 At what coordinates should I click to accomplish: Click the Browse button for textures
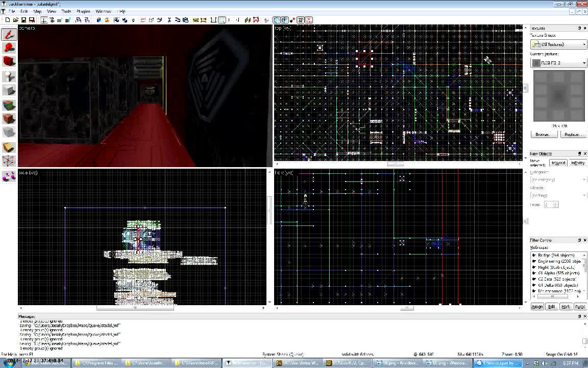point(544,134)
